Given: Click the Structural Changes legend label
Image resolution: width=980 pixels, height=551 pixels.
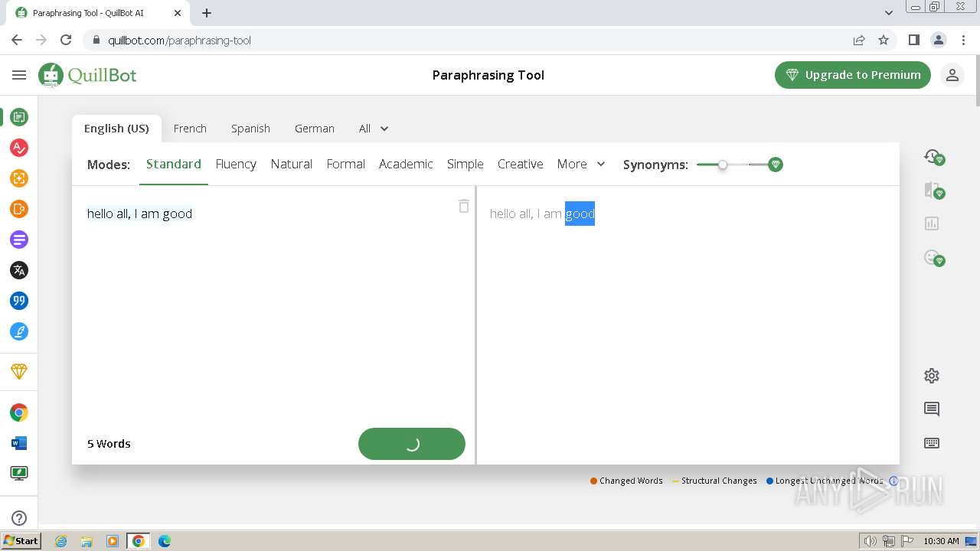Looking at the screenshot, I should tap(719, 481).
